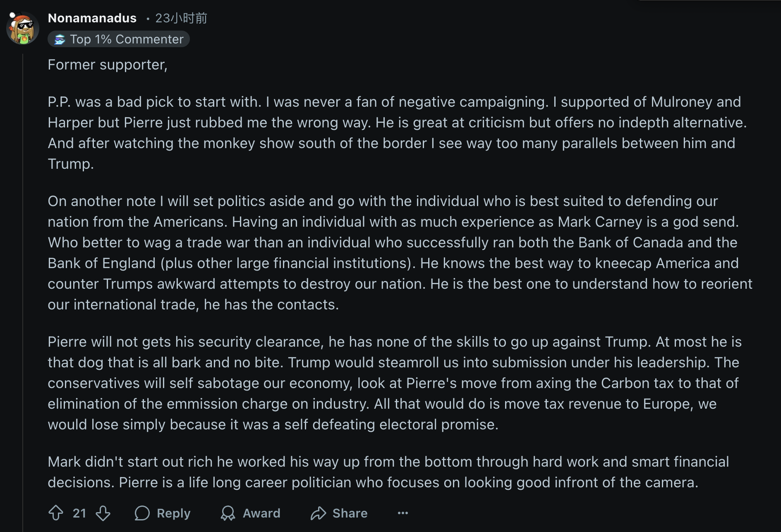Open the Nonamanadus avatar image
This screenshot has height=532, width=781.
22,28
